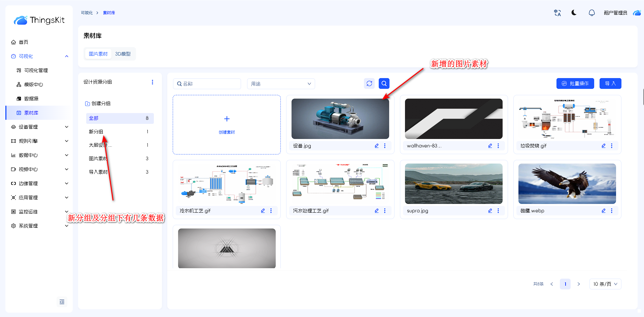The image size is (644, 317).
Task: Click edit icon for 雄鹰.webp
Action: (x=604, y=211)
